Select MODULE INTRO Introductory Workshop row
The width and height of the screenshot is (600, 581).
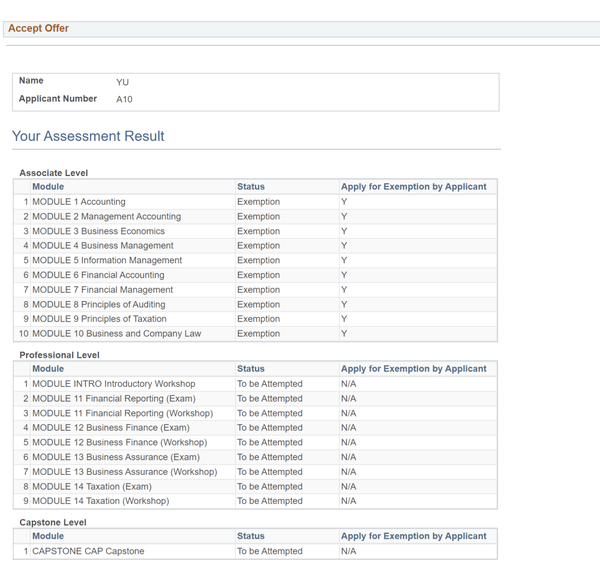click(113, 384)
